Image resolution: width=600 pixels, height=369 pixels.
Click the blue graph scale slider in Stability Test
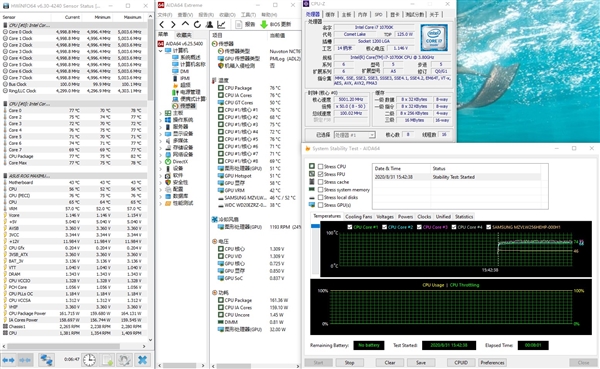315,226
